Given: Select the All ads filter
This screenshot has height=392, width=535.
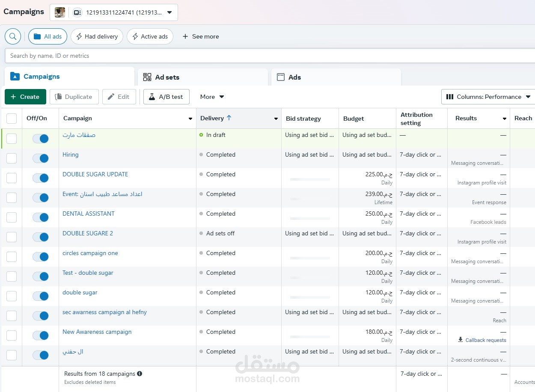Looking at the screenshot, I should [x=48, y=36].
